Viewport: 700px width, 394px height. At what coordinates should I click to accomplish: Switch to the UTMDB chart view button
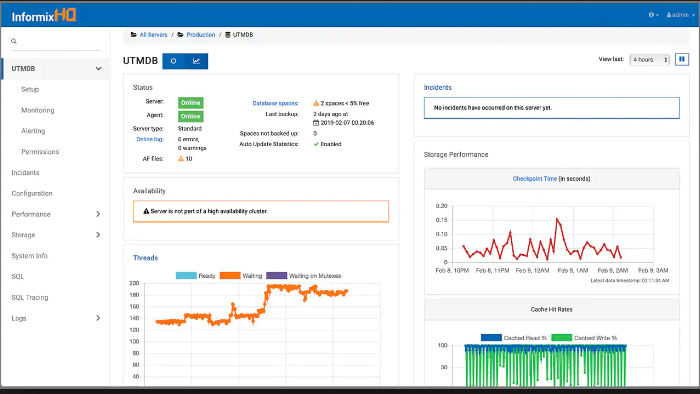tap(196, 61)
